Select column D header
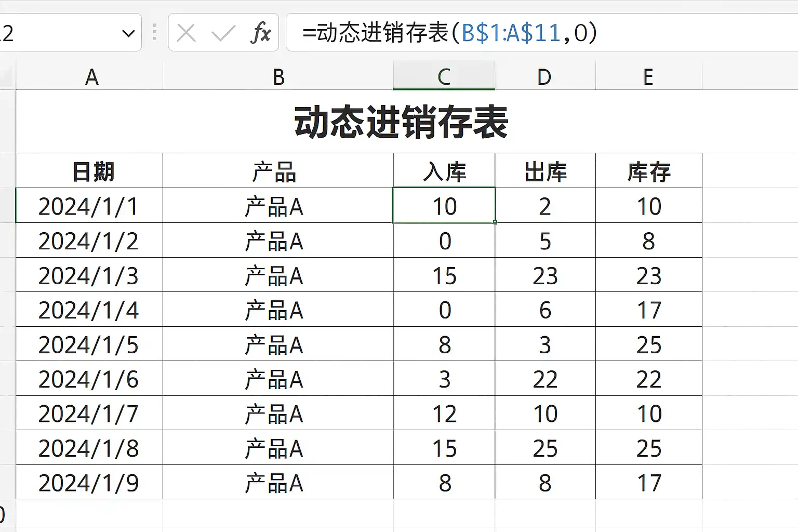Screen dimensions: 798x532 click(x=544, y=77)
